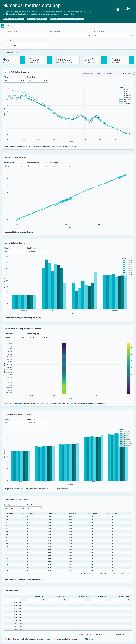The image size is (136, 644).
Task: Open Color Scale Viridis dropdown
Action: 14,337
